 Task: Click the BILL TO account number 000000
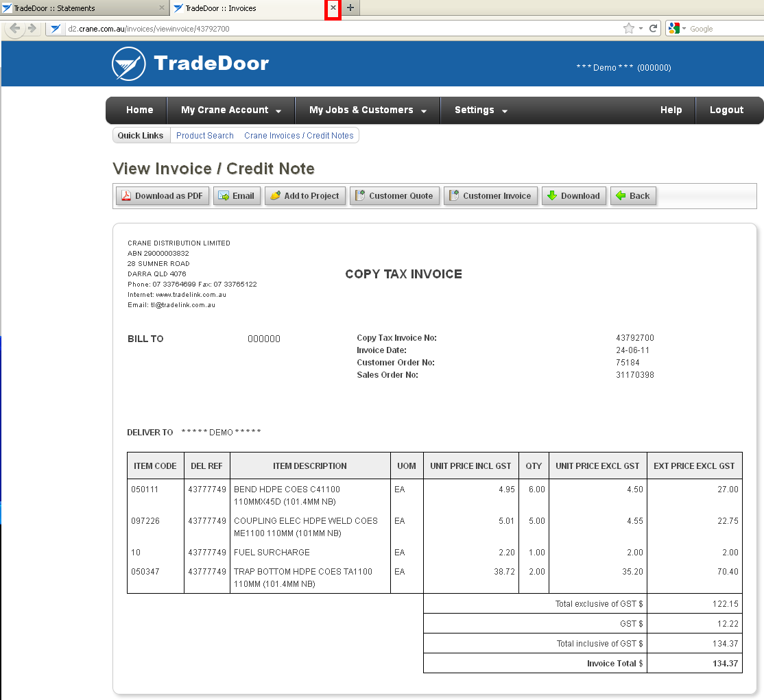pos(264,339)
